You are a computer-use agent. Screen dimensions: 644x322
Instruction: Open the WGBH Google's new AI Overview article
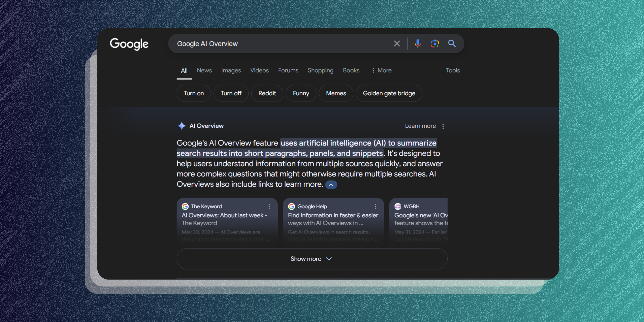(x=421, y=219)
